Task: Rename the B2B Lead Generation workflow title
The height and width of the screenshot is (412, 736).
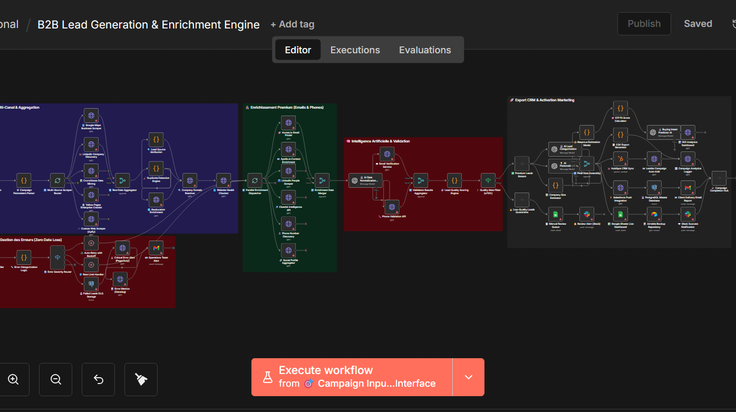Action: pyautogui.click(x=148, y=24)
